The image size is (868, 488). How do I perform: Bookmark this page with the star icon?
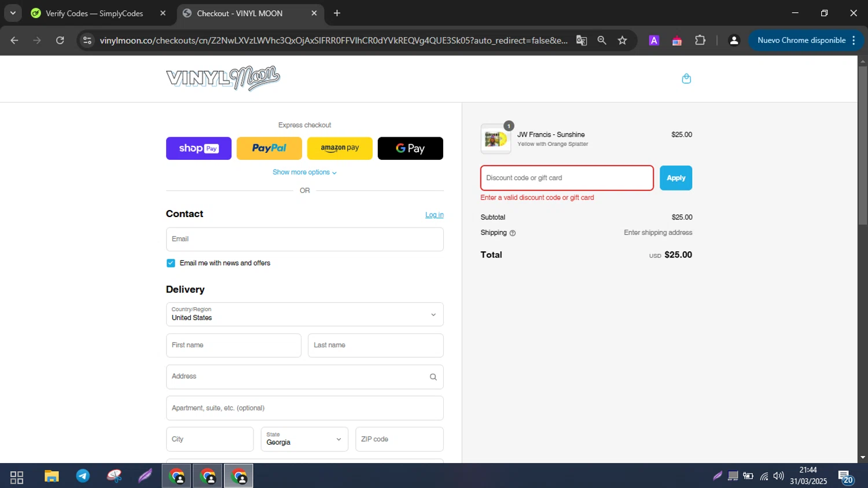[x=623, y=41]
